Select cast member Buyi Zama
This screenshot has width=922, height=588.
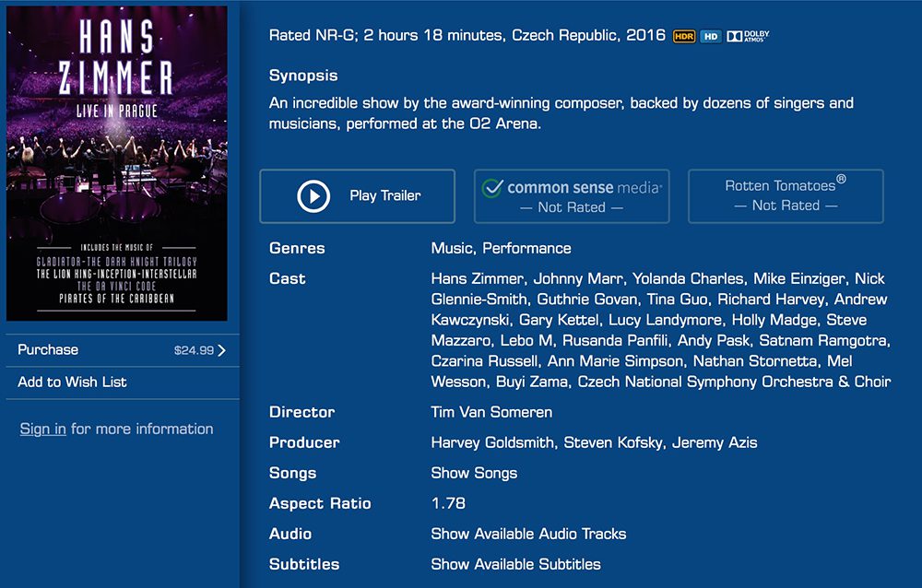click(x=532, y=382)
